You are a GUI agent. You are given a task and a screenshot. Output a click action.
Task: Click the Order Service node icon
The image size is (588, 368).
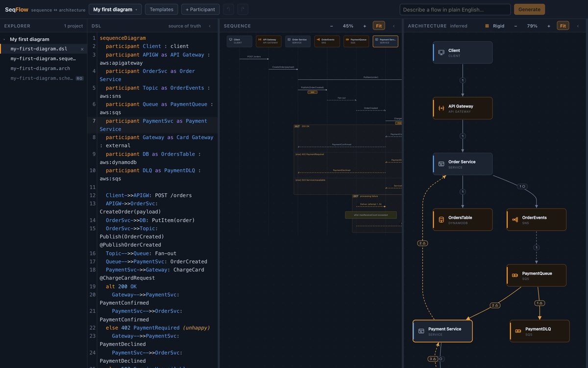441,164
